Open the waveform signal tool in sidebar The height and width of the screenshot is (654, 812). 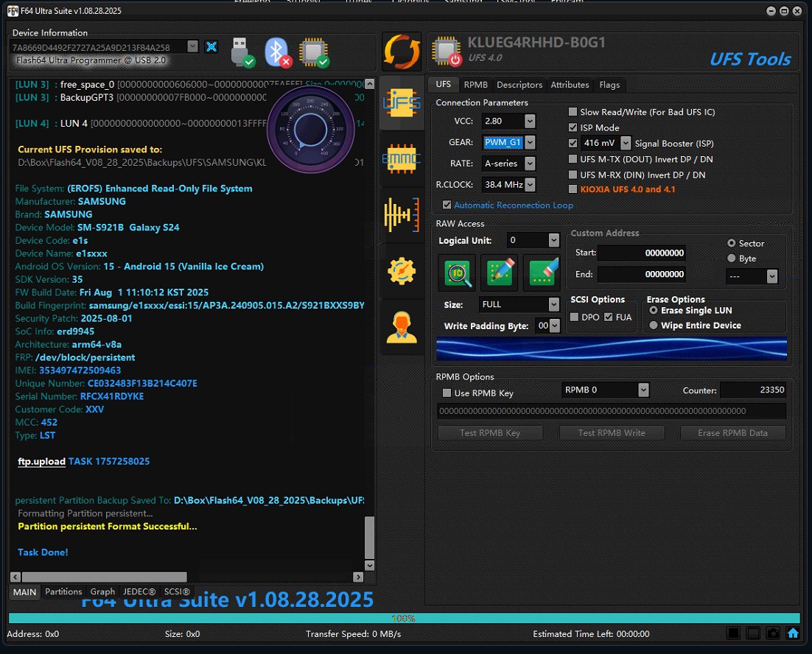tap(402, 214)
